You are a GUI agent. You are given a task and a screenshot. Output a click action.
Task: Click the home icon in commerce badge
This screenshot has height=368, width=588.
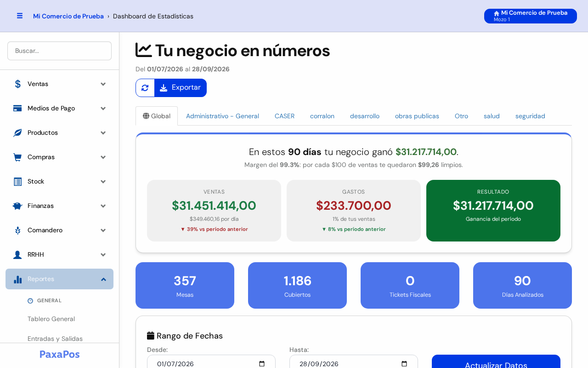click(x=497, y=13)
